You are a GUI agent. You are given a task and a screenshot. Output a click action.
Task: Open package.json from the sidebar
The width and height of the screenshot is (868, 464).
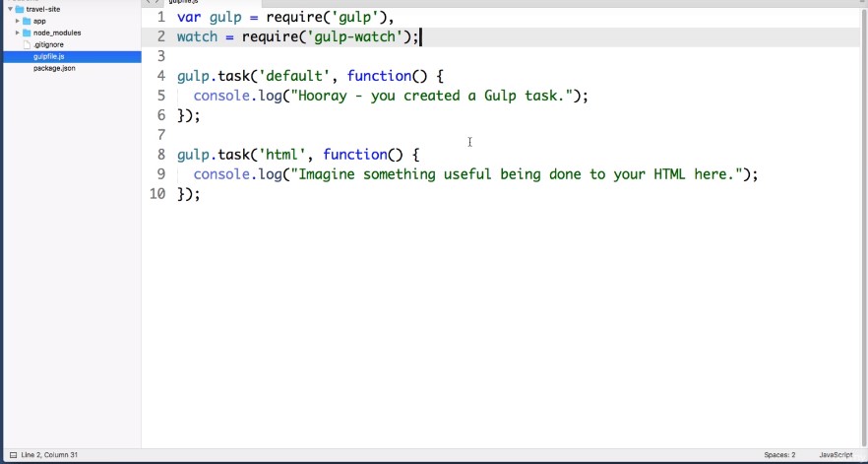point(54,68)
